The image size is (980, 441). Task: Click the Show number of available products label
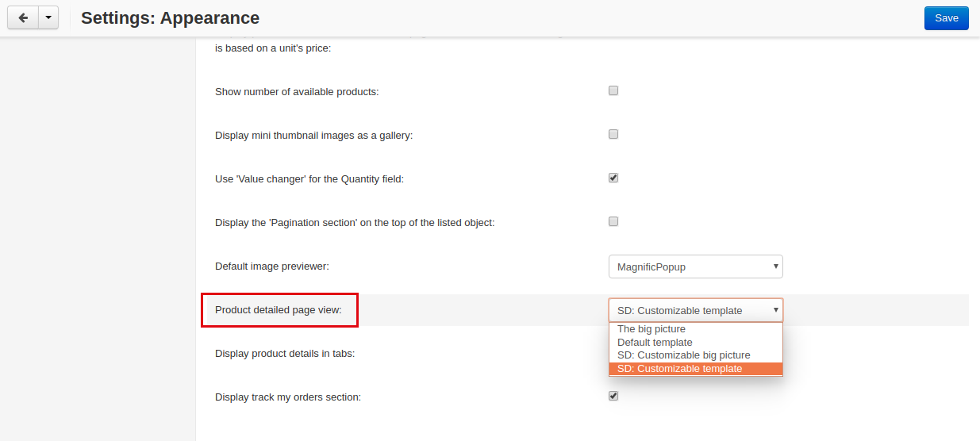pyautogui.click(x=297, y=92)
